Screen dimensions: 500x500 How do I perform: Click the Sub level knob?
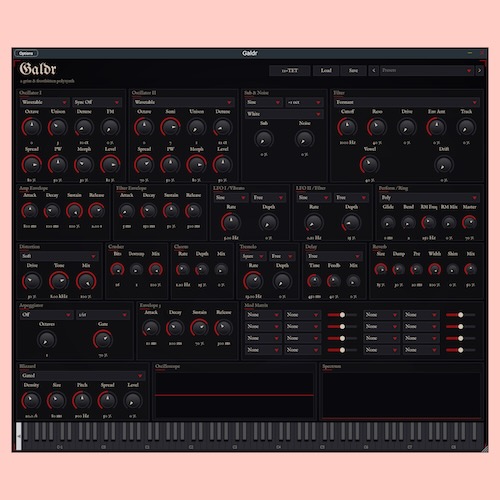[x=264, y=139]
